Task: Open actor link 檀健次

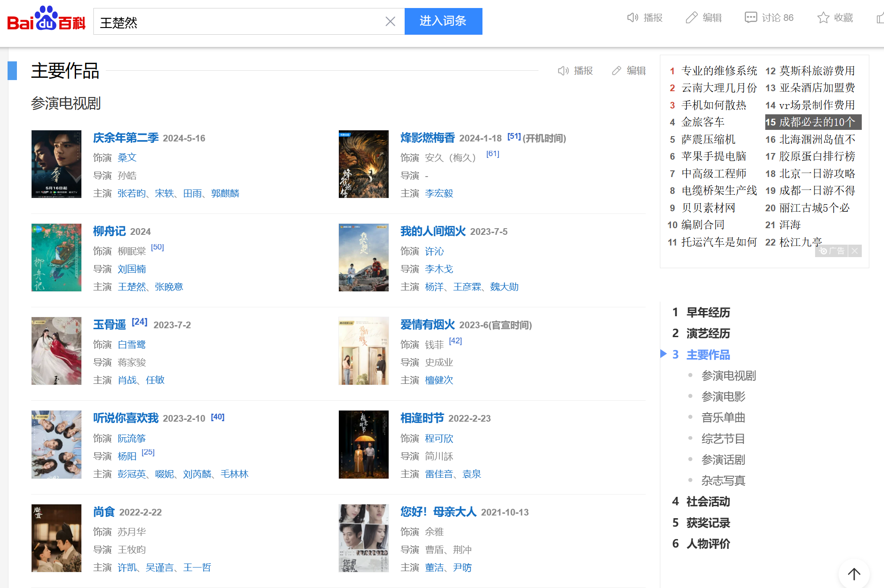Action: pos(439,380)
